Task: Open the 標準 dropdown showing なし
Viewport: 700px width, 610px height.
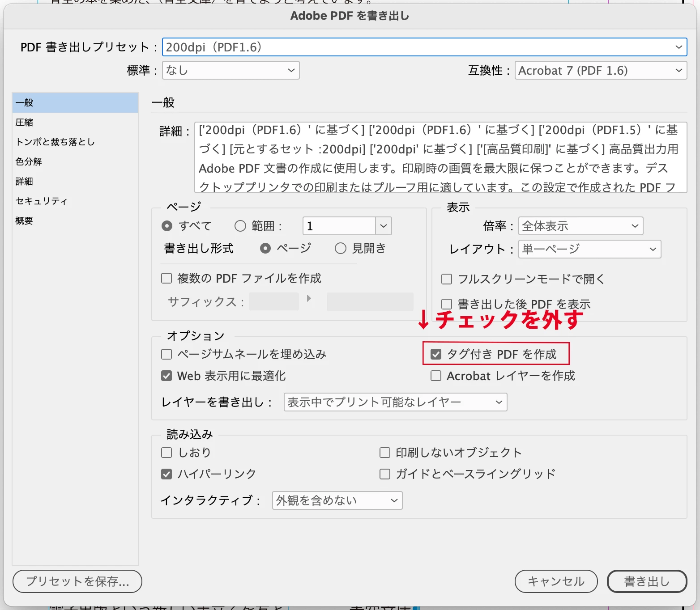Action: [230, 70]
